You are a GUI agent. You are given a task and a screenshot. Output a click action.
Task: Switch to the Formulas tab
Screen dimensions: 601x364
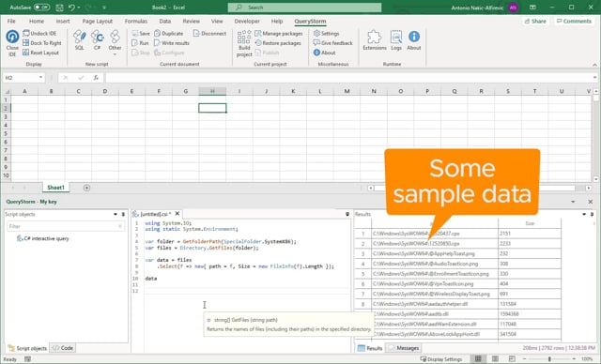click(135, 21)
